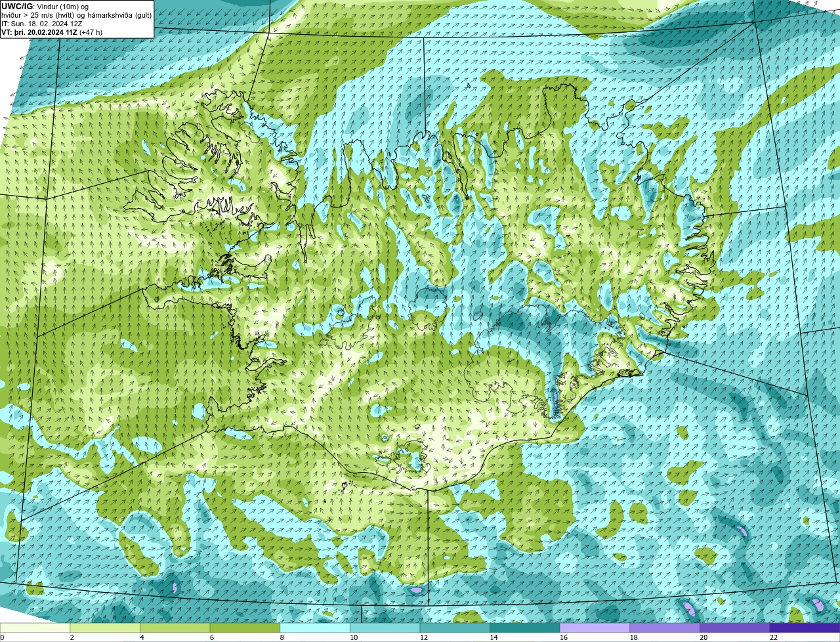Click the legend scale label '20'
Image resolution: width=840 pixels, height=642 pixels.
tap(703, 637)
